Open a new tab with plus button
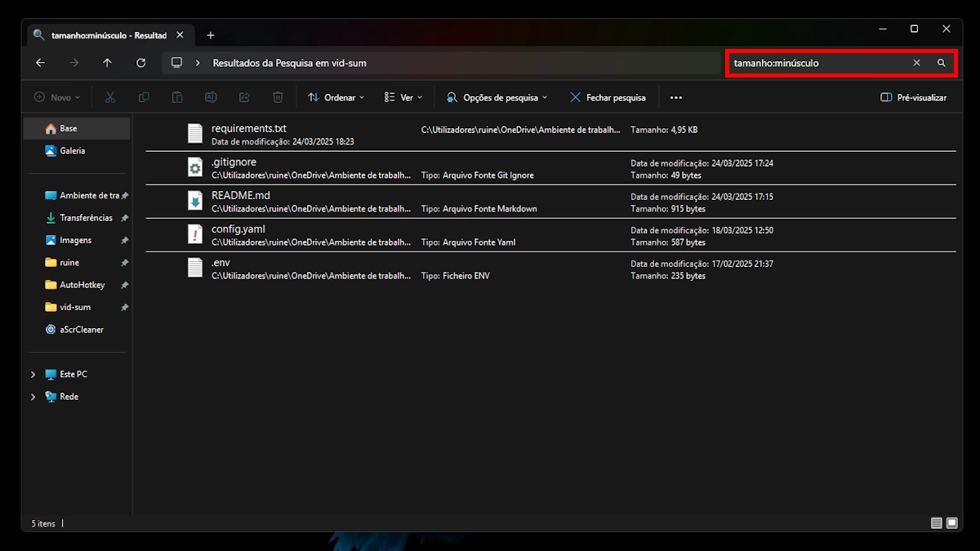The width and height of the screenshot is (980, 551). 211,35
